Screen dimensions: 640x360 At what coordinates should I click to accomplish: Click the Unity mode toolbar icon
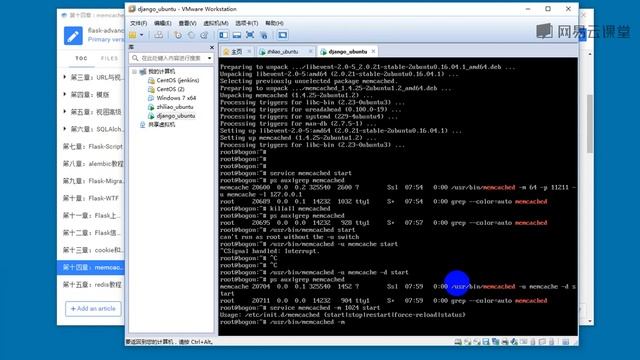click(264, 35)
